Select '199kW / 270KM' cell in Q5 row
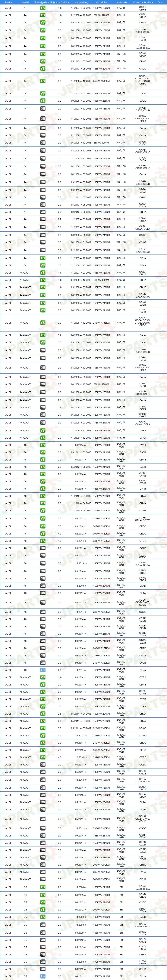 pyautogui.click(x=101, y=917)
